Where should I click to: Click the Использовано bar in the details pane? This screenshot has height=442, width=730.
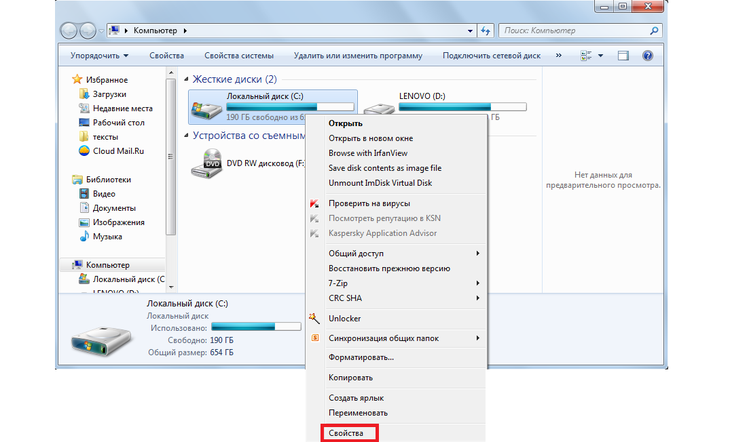(x=256, y=327)
